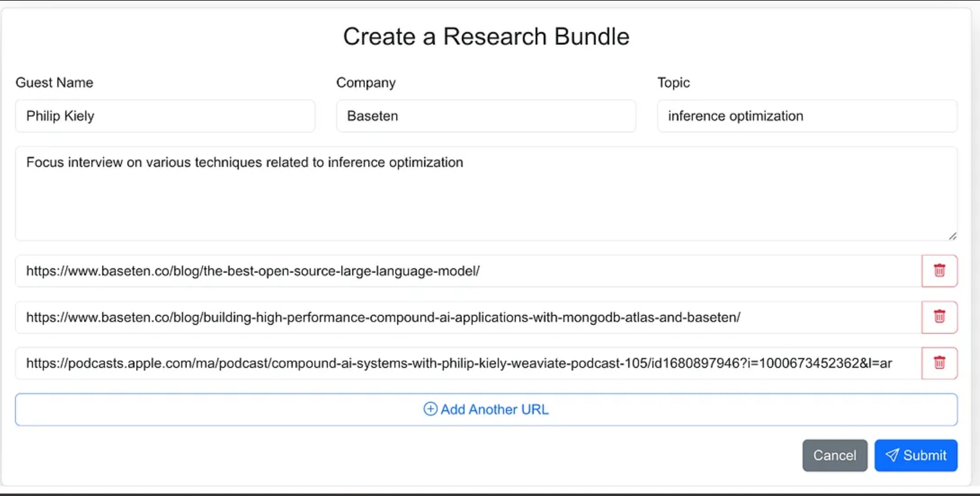
Task: Edit the Apple podcast URL field
Action: (469, 363)
